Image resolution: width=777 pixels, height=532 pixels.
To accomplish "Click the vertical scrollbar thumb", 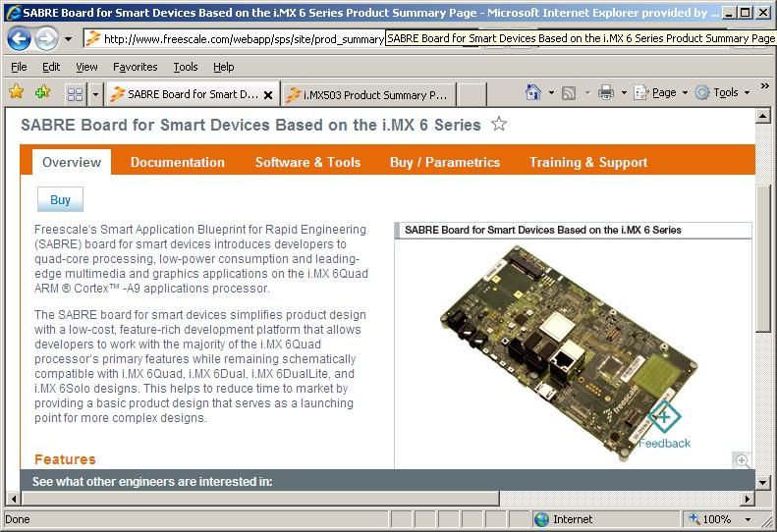I will [763, 258].
